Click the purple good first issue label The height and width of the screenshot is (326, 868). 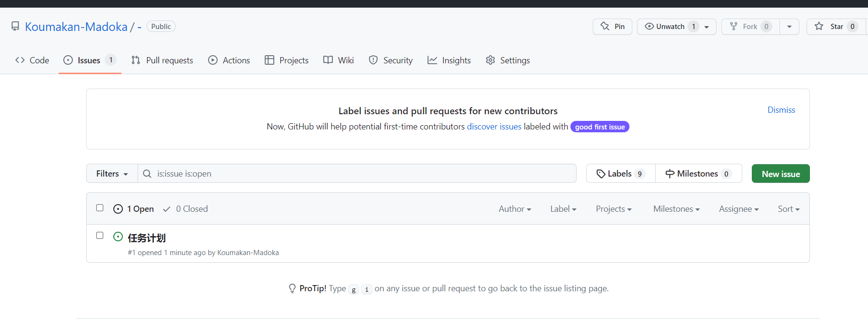[x=599, y=127]
